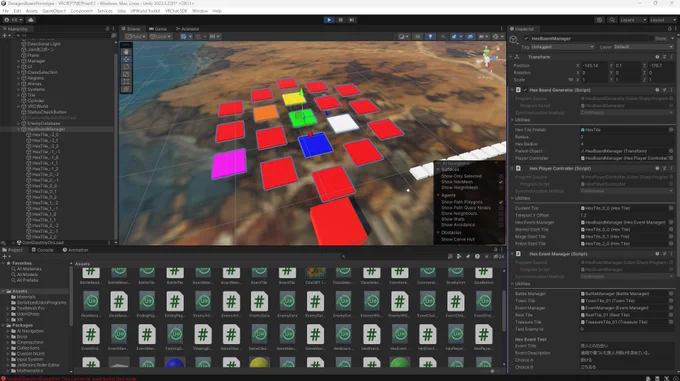Image resolution: width=680 pixels, height=381 pixels.
Task: Start Play mode with the Play button
Action: click(x=329, y=20)
